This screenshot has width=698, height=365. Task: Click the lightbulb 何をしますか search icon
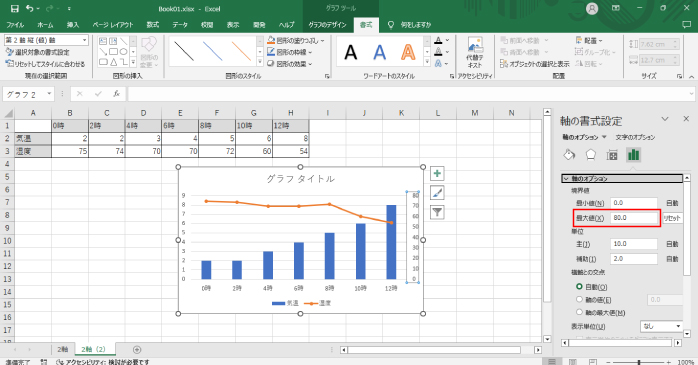point(391,25)
